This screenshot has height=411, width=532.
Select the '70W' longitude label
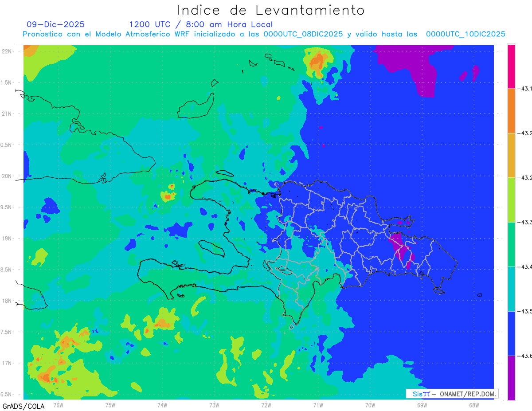point(370,405)
